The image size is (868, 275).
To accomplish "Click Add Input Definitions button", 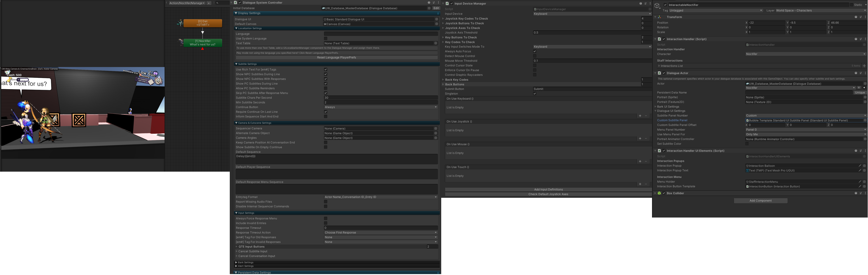I will click(548, 189).
